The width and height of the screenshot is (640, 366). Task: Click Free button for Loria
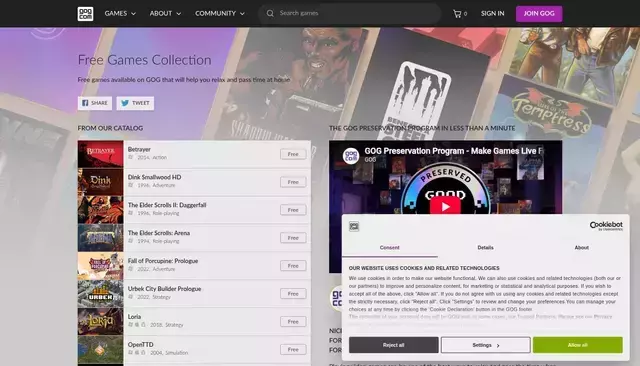point(293,322)
